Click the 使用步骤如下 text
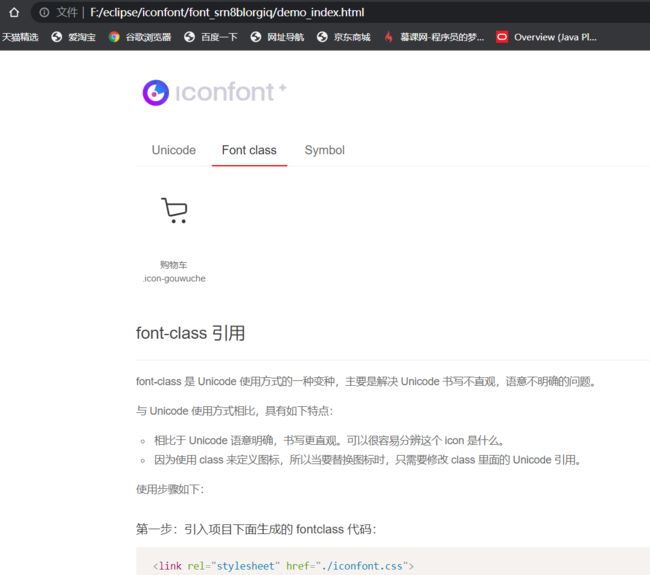The image size is (650, 575). [x=170, y=489]
